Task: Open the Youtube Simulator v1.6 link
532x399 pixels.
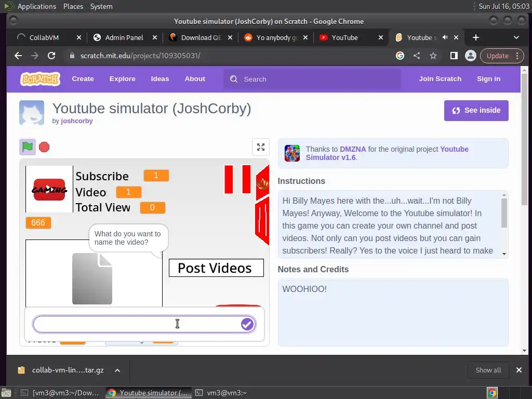Action: click(387, 153)
